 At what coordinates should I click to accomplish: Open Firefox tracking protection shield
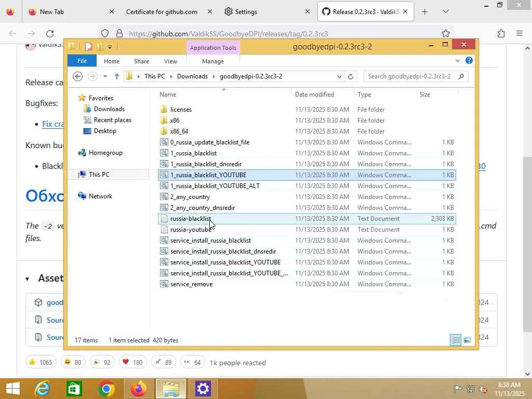point(105,33)
